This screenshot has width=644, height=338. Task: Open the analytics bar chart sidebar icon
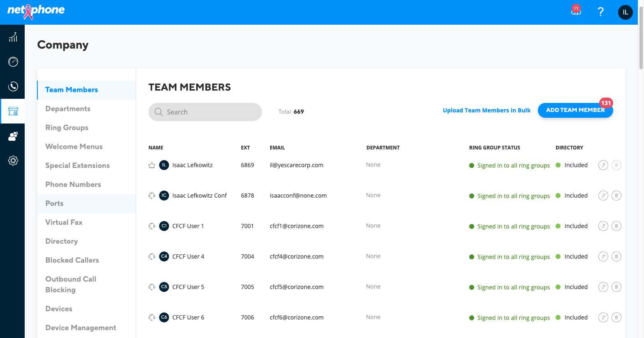(13, 37)
